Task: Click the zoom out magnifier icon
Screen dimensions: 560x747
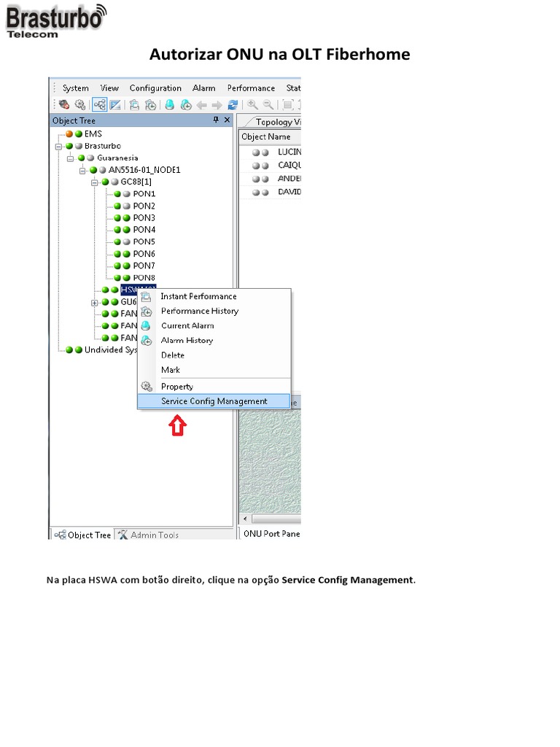Action: coord(268,104)
